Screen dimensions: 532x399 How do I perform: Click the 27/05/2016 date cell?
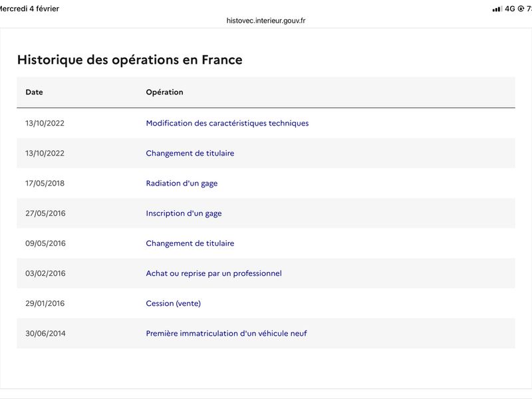click(x=45, y=213)
